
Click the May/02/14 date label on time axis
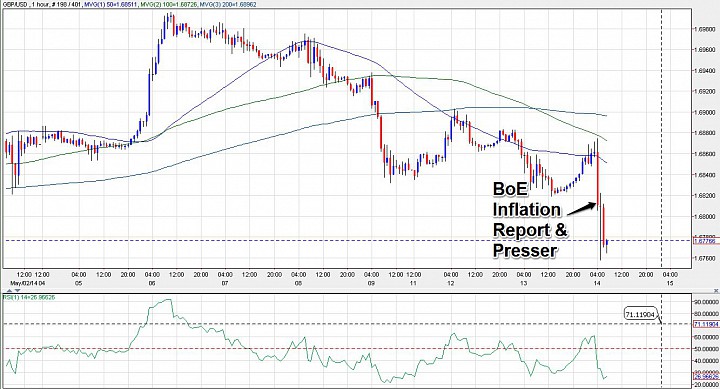[28, 283]
